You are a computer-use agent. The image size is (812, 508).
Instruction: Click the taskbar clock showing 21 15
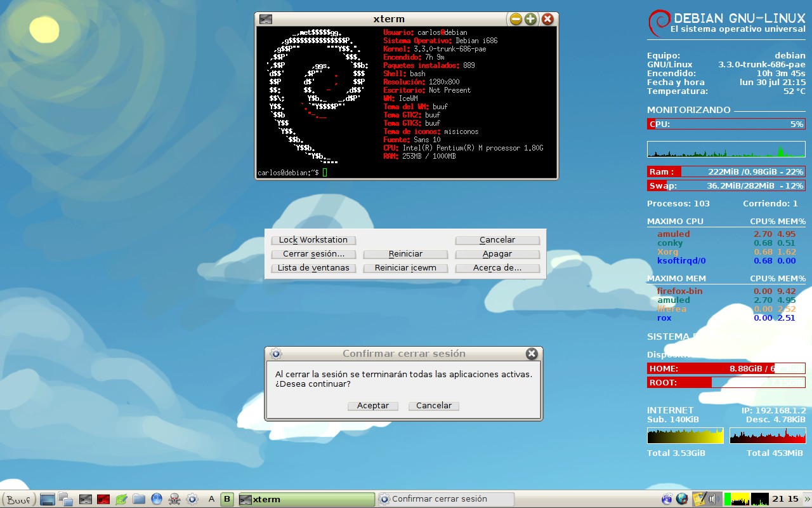pyautogui.click(x=785, y=499)
